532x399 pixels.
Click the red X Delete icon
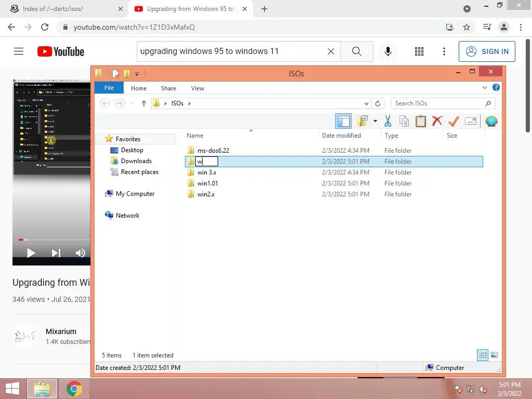pyautogui.click(x=437, y=121)
